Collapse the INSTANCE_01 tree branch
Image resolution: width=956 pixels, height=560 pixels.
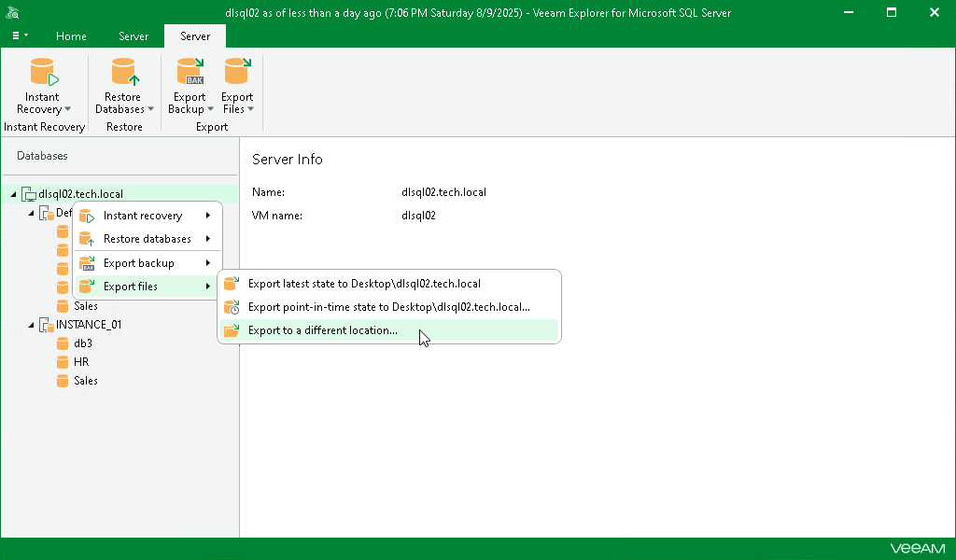32,324
